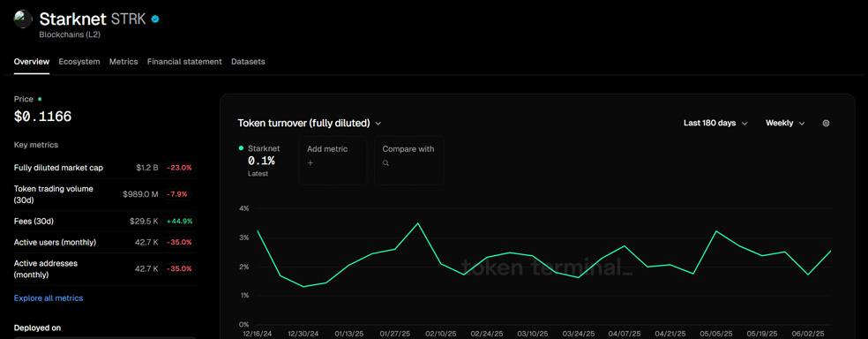Viewport: 868px width, 339px height.
Task: Click the Explore all metrics link
Action: click(x=49, y=298)
